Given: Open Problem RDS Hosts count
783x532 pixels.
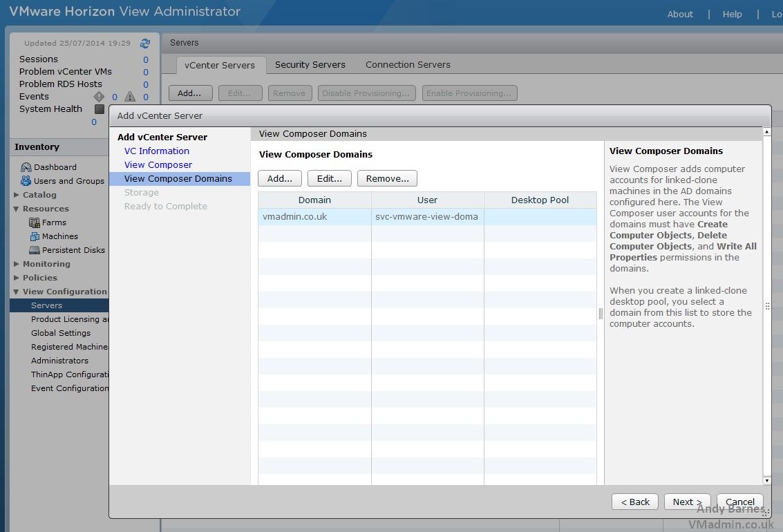Looking at the screenshot, I should pyautogui.click(x=146, y=84).
